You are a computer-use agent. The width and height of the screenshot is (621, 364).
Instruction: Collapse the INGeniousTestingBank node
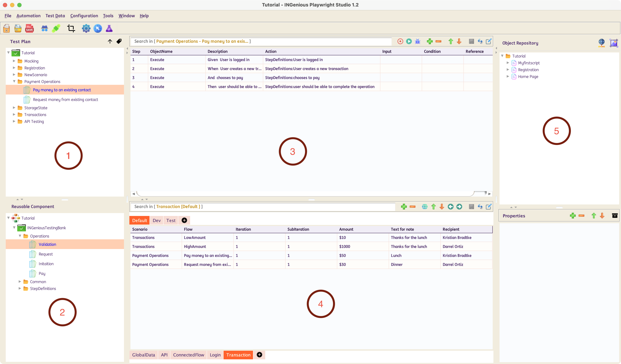tap(14, 227)
